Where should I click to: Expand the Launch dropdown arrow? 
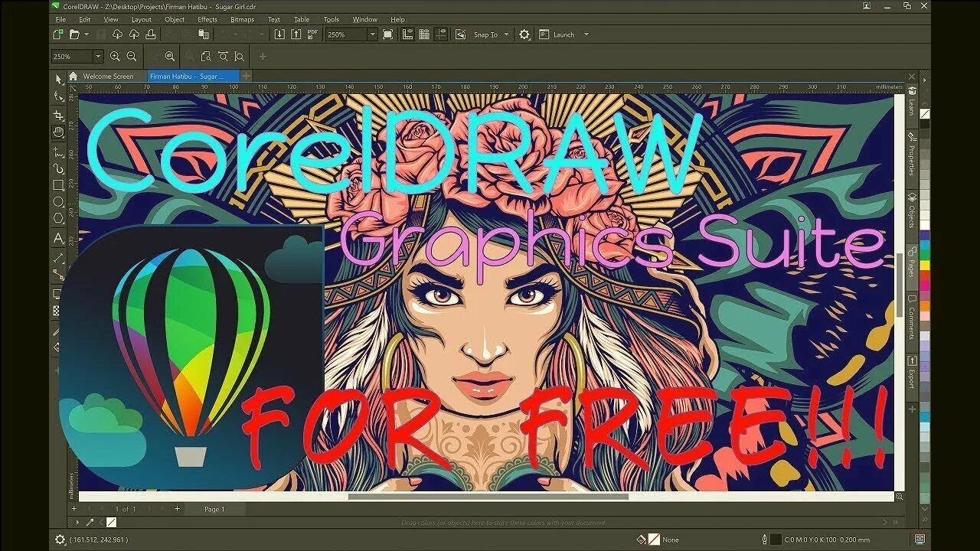pos(586,34)
